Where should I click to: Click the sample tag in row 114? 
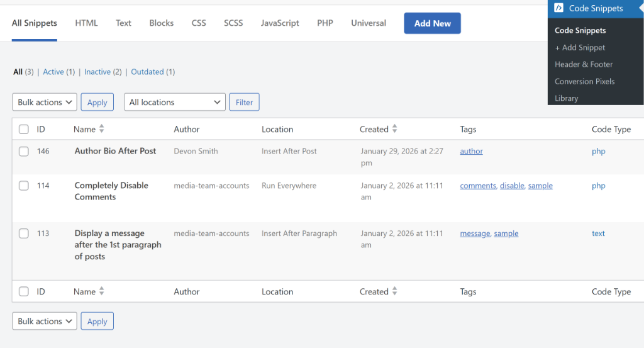coord(540,186)
